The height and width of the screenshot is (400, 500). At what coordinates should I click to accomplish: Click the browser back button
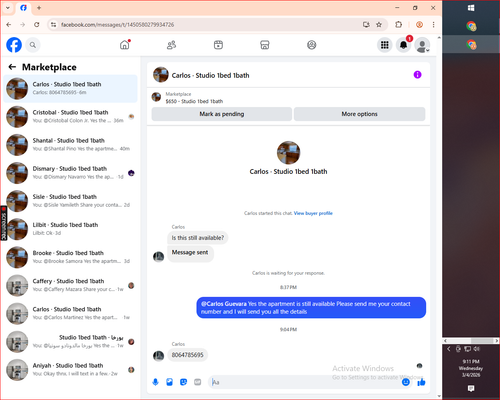pos(9,24)
